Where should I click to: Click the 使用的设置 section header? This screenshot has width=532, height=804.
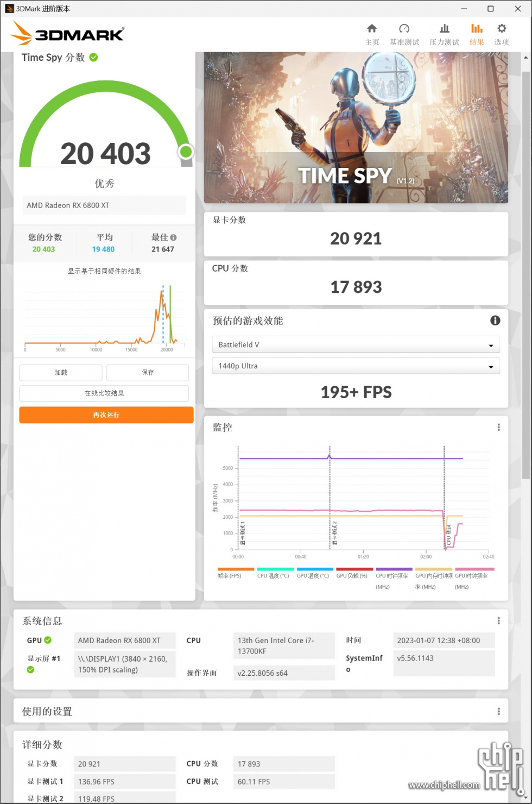pos(47,712)
